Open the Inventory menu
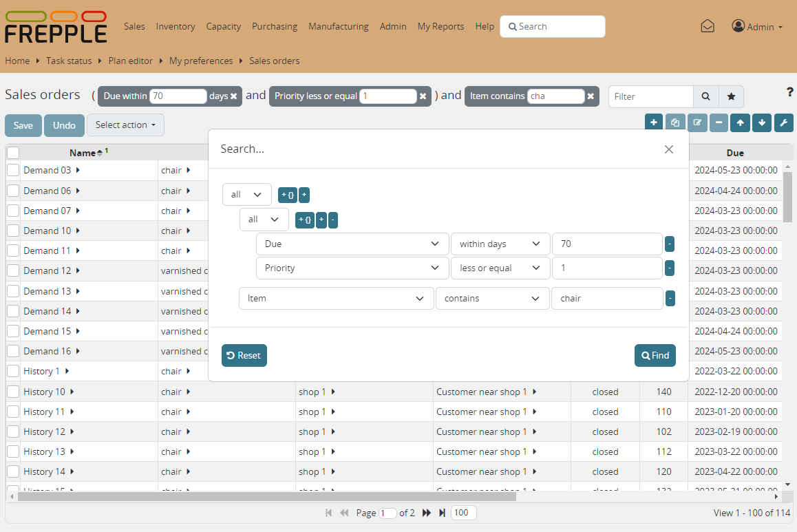The height and width of the screenshot is (532, 797). (176, 26)
